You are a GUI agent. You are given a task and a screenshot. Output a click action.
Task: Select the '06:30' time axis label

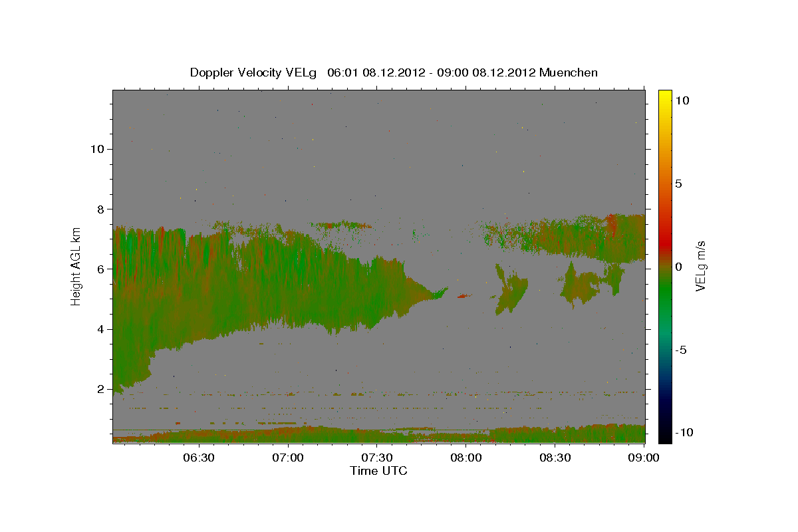pos(199,458)
